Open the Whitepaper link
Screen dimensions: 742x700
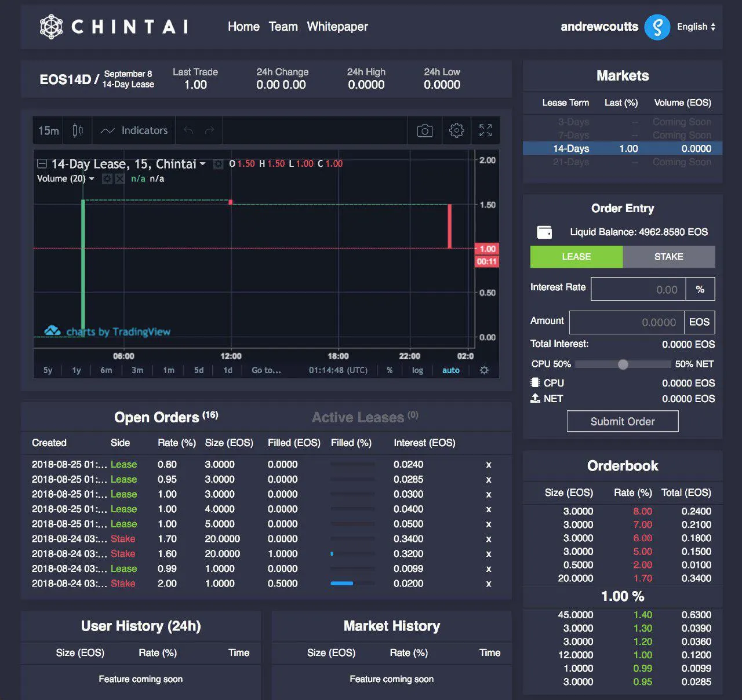(337, 27)
